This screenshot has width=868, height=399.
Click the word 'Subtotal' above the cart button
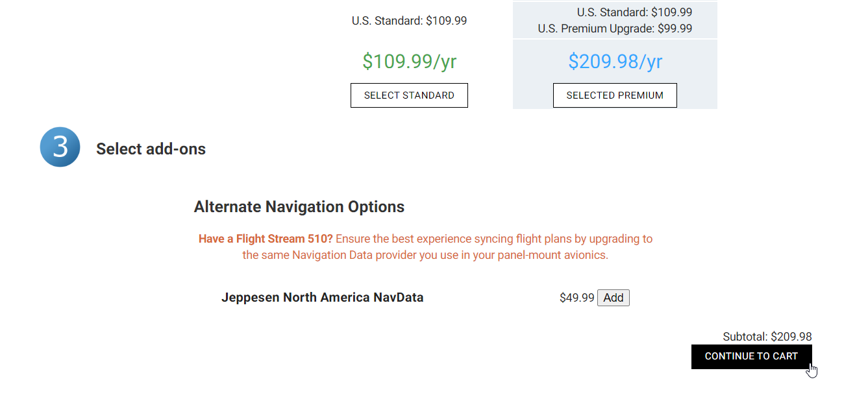pos(744,337)
